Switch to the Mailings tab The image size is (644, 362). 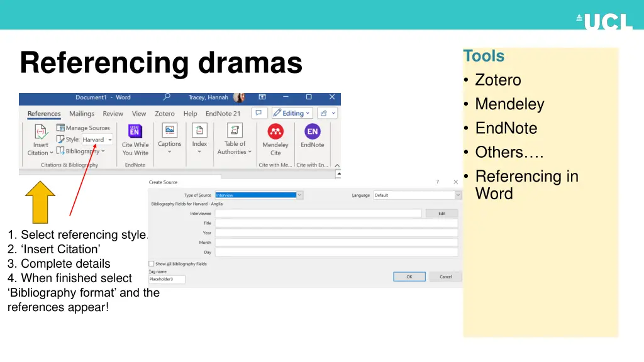tap(82, 114)
